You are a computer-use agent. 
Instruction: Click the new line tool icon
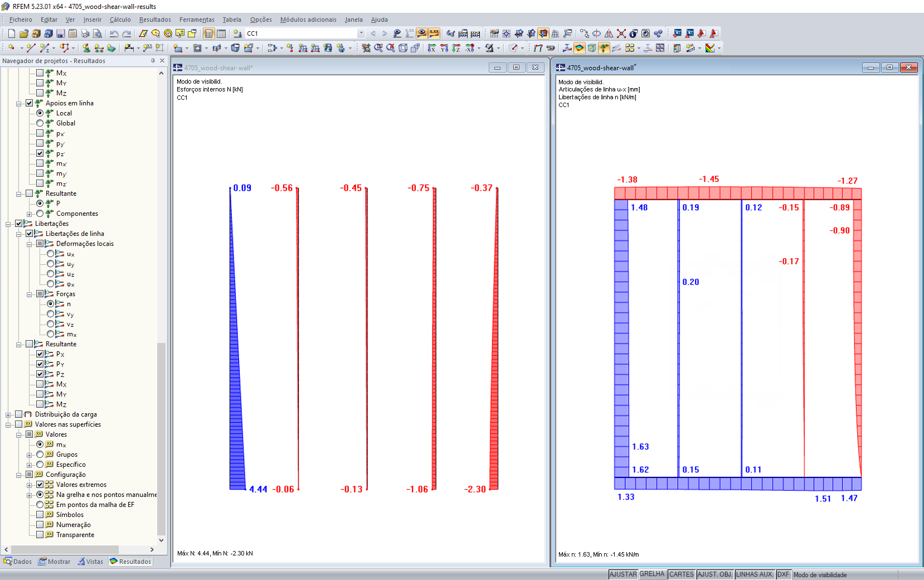(31, 48)
